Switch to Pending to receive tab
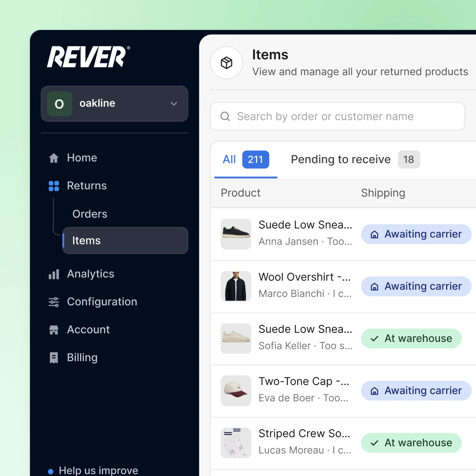Viewport: 476px width, 476px height. (x=341, y=160)
